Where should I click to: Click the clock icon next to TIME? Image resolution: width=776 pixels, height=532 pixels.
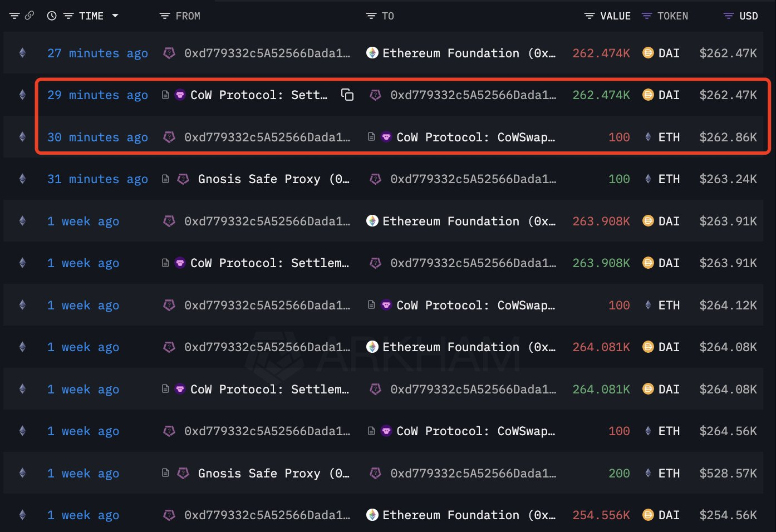(52, 16)
